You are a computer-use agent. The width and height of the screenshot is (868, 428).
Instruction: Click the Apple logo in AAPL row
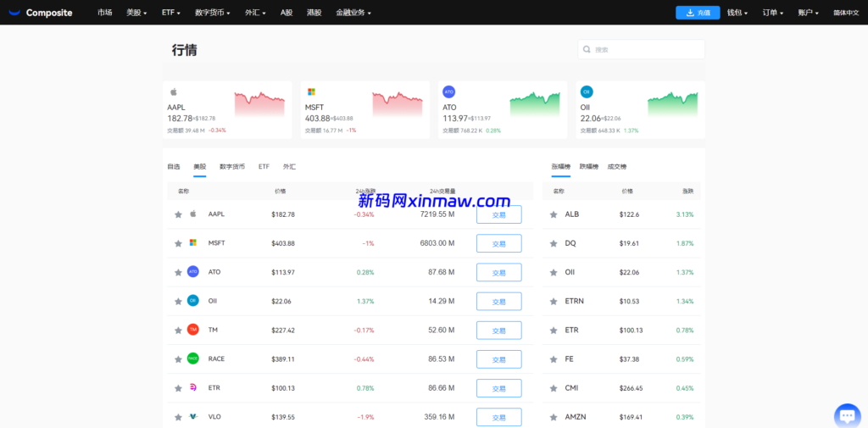pyautogui.click(x=193, y=214)
